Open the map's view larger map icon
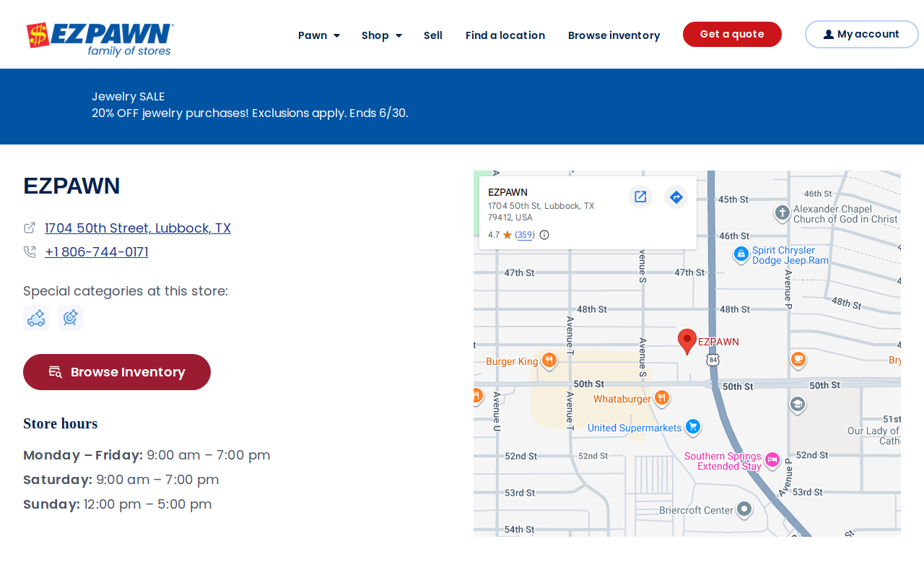This screenshot has height=578, width=924. pyautogui.click(x=640, y=197)
